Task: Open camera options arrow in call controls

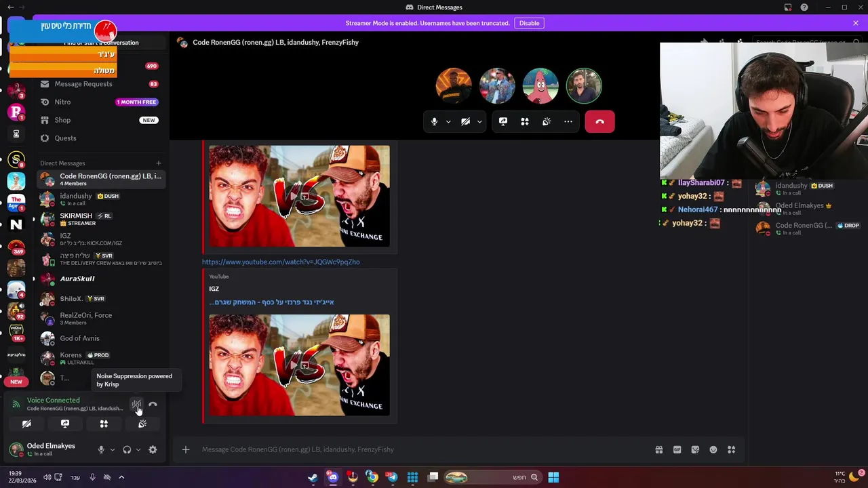Action: [479, 122]
